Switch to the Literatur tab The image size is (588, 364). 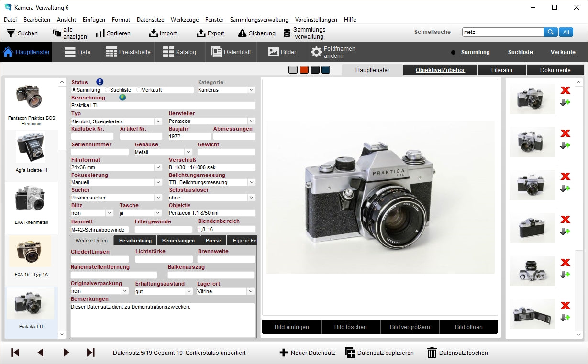pyautogui.click(x=501, y=70)
